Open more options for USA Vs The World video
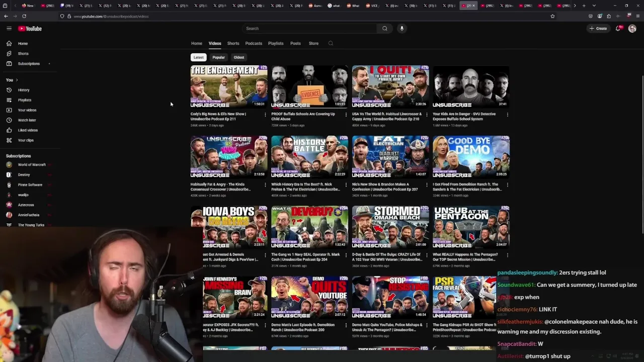 [x=427, y=115]
